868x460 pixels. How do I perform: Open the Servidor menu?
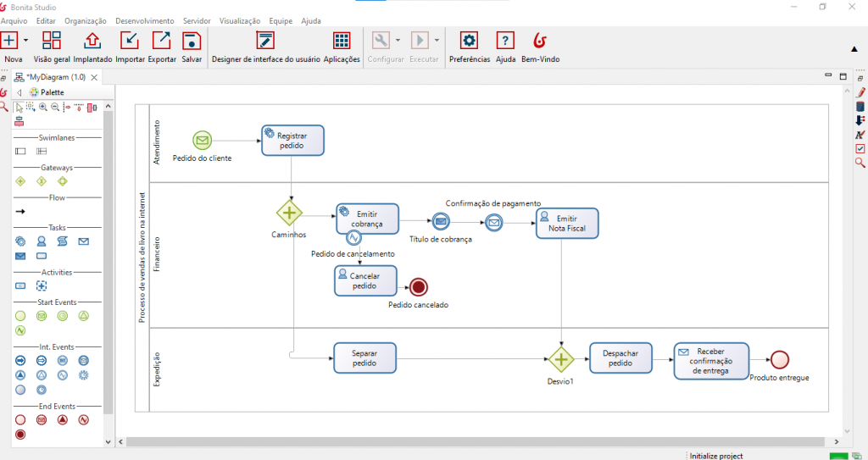[197, 20]
